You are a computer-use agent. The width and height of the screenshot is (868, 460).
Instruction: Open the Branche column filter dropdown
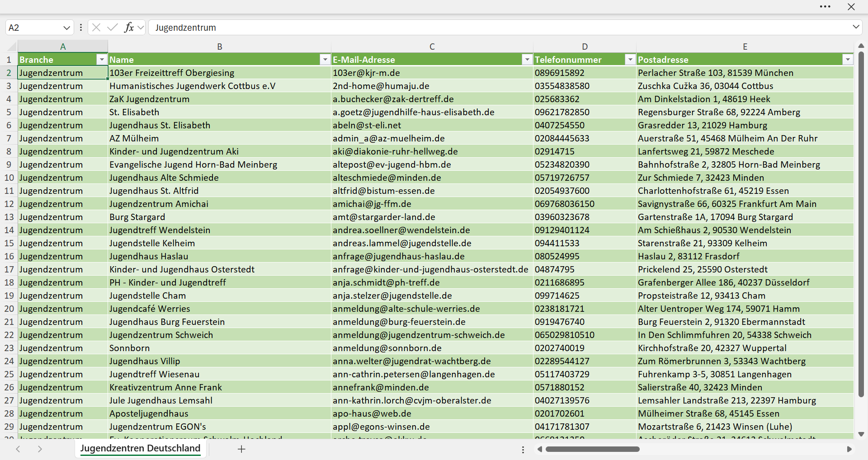click(x=102, y=60)
